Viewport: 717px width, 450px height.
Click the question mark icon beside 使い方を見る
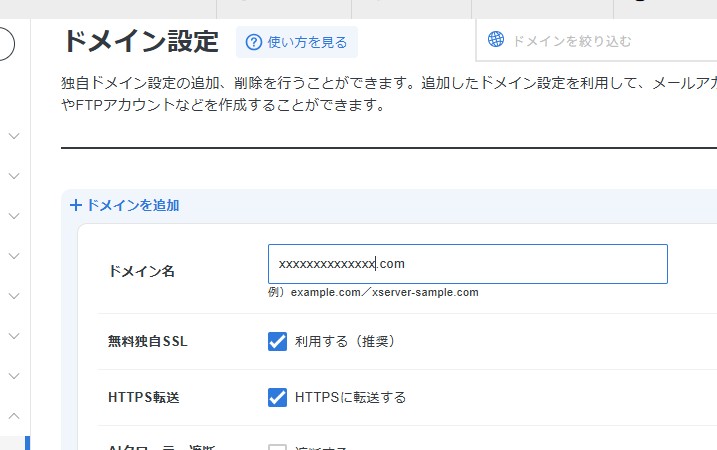(x=254, y=42)
